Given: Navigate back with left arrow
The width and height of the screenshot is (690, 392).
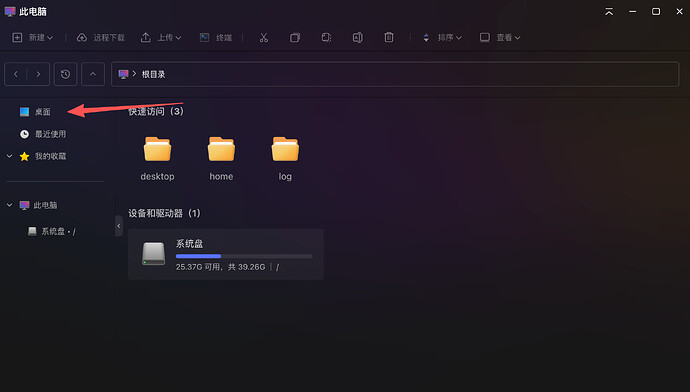Looking at the screenshot, I should click(x=16, y=74).
